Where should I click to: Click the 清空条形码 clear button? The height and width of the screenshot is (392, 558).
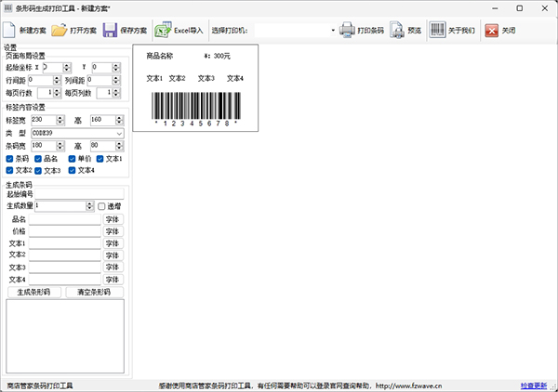[94, 292]
